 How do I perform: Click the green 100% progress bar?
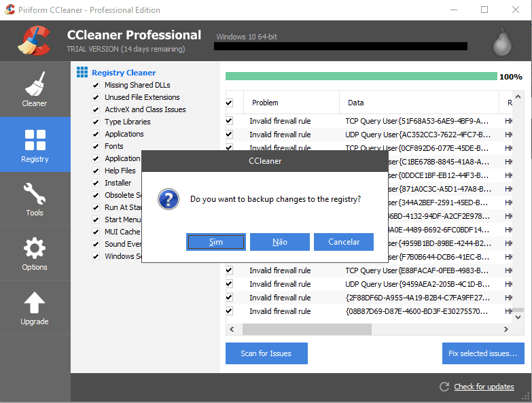(x=361, y=76)
